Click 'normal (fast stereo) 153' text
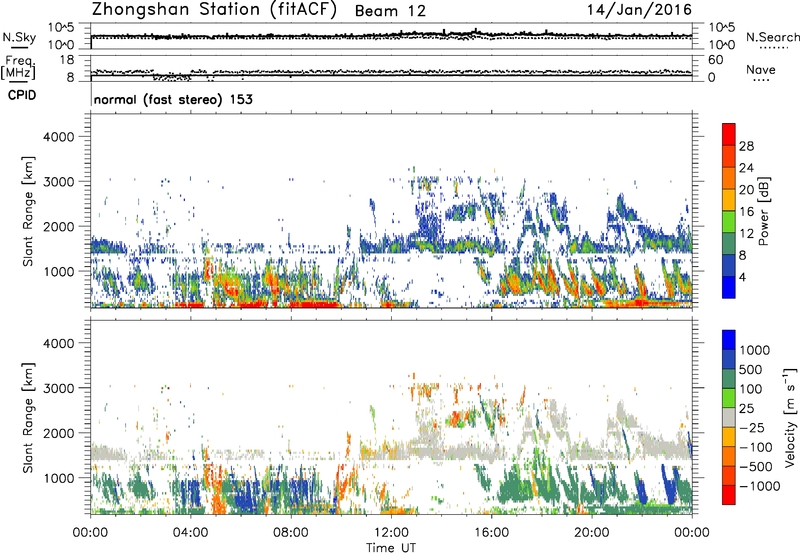Screen dimensions: 800x554 (x=173, y=99)
